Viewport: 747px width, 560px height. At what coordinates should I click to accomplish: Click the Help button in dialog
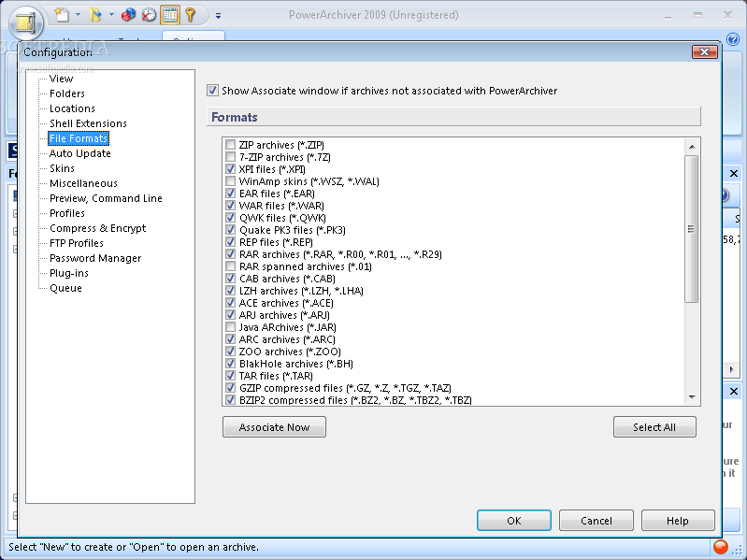point(678,520)
